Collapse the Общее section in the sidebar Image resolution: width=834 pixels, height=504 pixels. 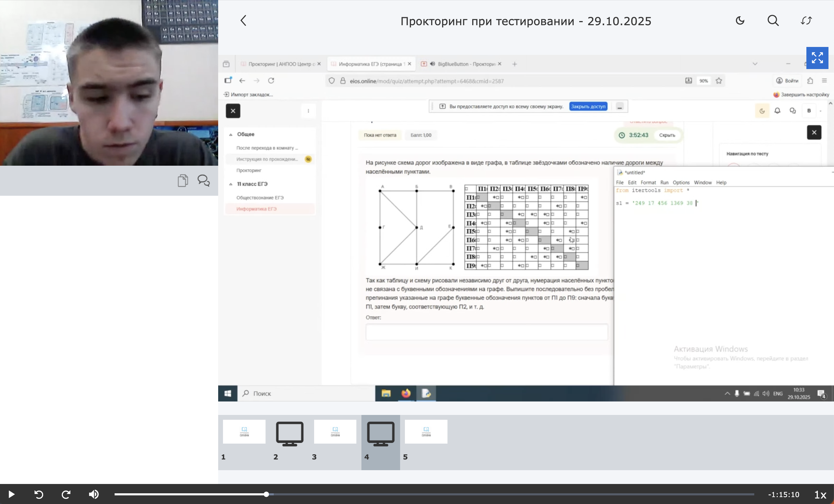click(x=231, y=135)
